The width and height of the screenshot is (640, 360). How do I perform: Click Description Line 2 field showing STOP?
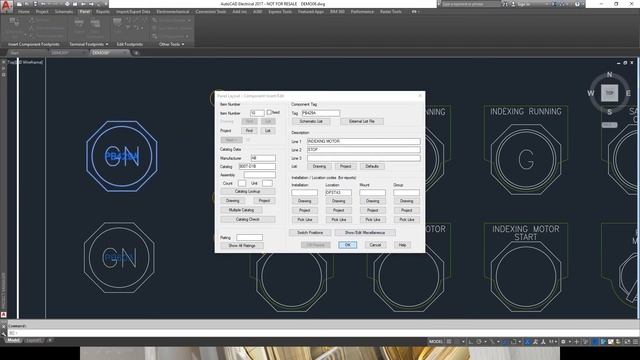click(364, 150)
